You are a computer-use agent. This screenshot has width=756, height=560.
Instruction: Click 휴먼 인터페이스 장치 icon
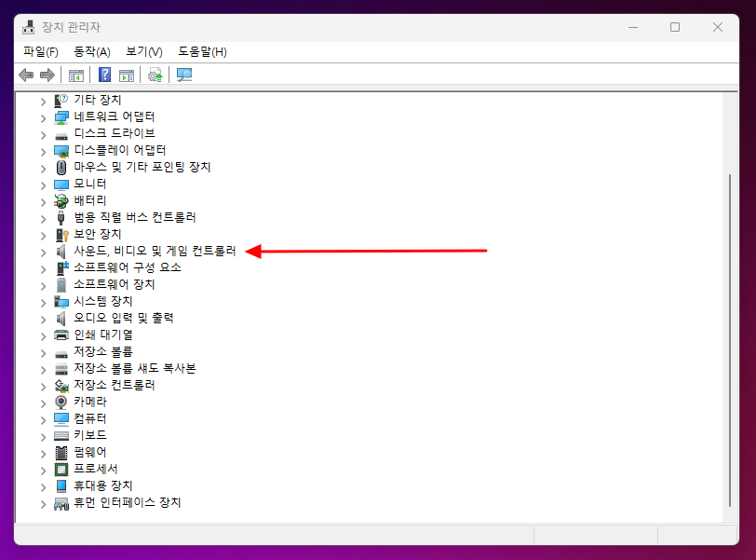(61, 503)
